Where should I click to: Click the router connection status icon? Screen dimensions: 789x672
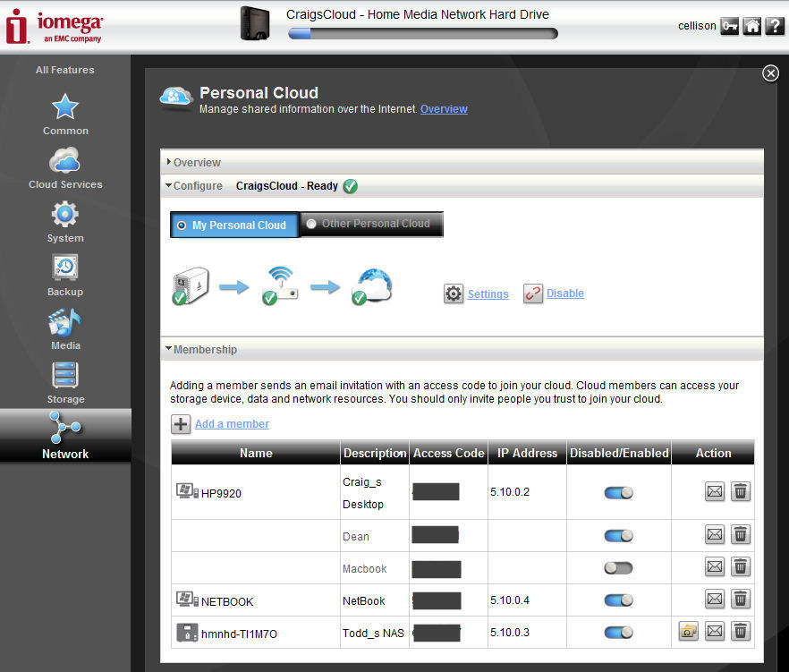click(x=280, y=286)
